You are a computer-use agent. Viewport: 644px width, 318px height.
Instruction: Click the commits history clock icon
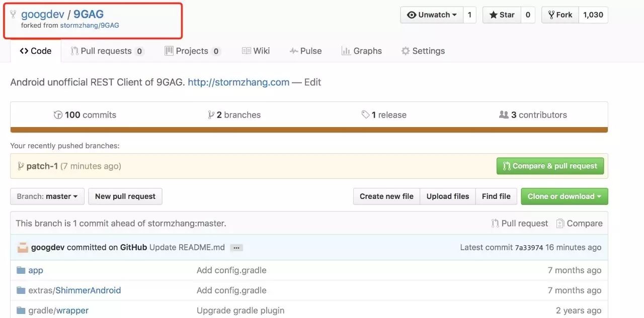[x=58, y=115]
